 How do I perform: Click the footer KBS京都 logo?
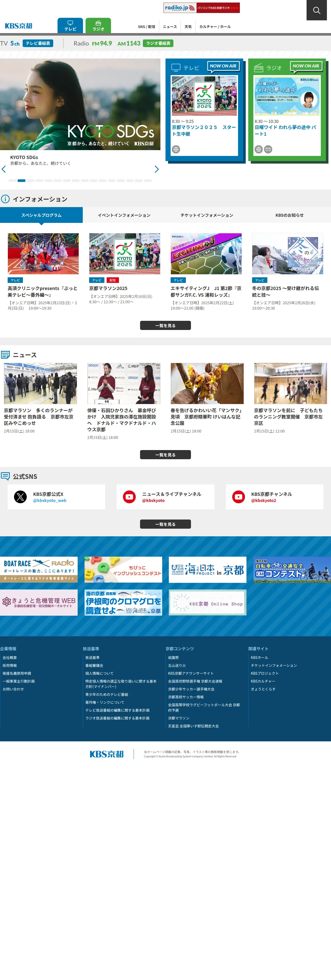point(107,754)
